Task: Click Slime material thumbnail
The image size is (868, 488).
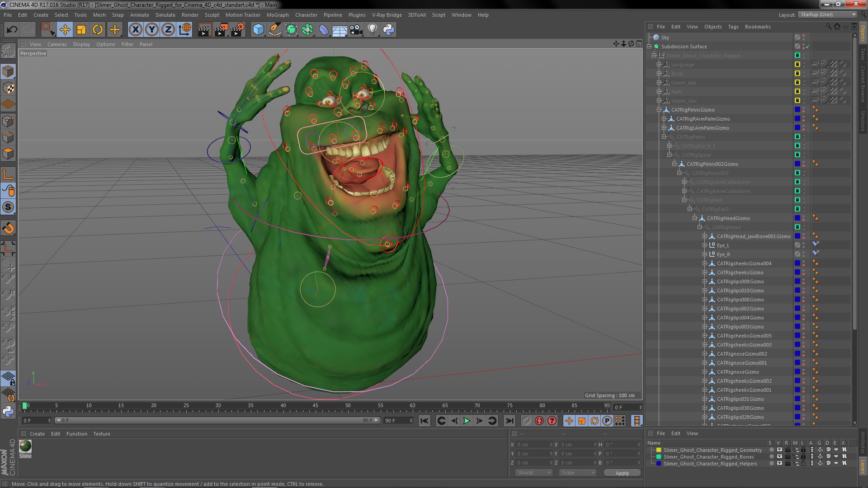Action: tap(25, 446)
